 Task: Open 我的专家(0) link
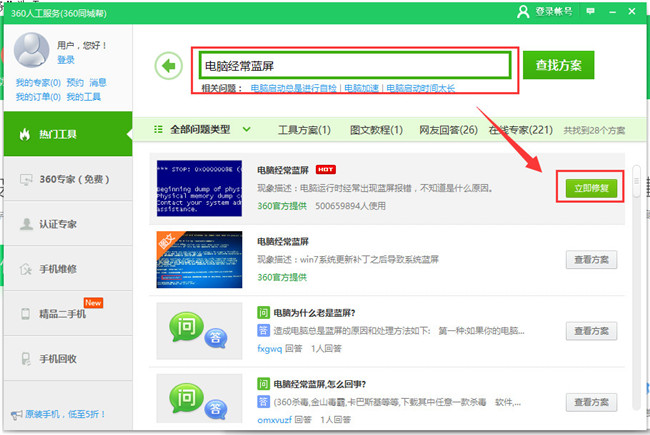coord(38,83)
